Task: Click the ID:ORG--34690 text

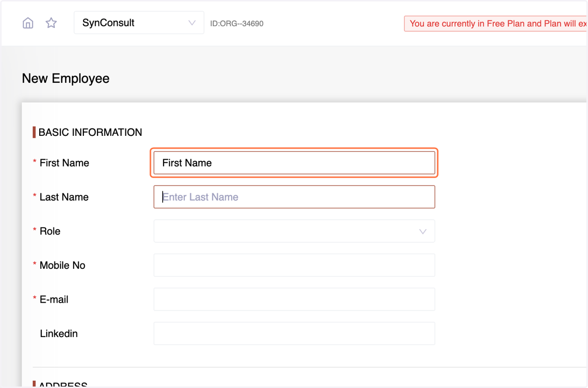Action: point(237,24)
